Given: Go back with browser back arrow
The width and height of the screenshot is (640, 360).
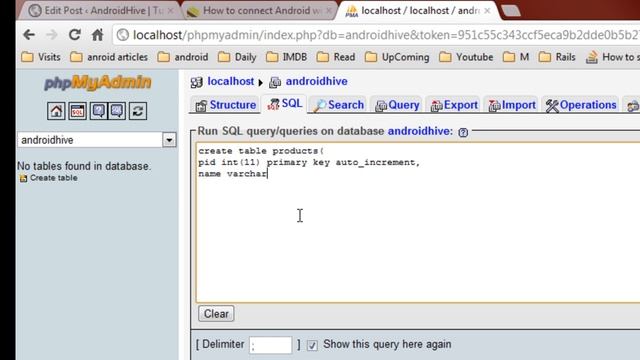Looking at the screenshot, I should coord(29,35).
